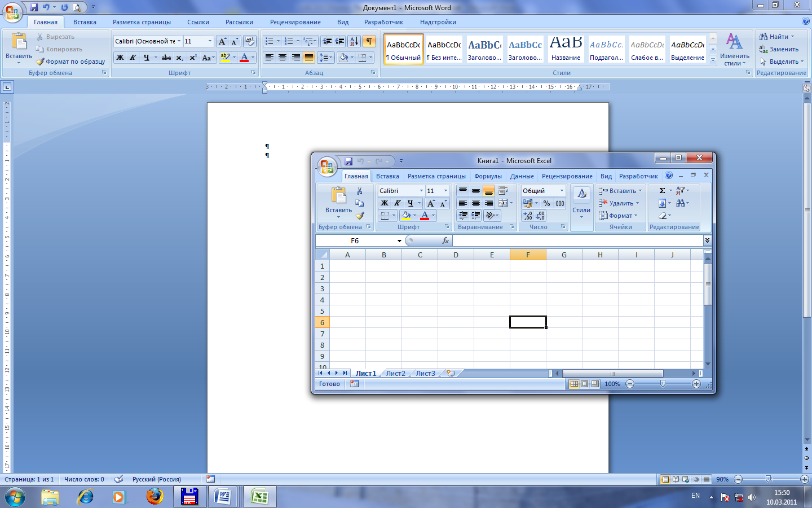Open Выделить dropdown in Word
Image resolution: width=812 pixels, height=508 pixels.
[782, 62]
